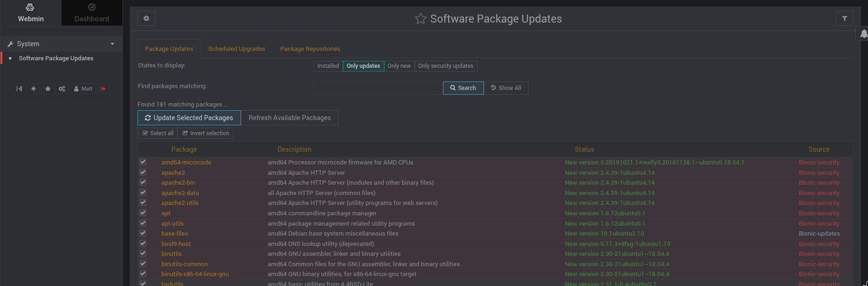Open the apache2 package link

pyautogui.click(x=173, y=173)
